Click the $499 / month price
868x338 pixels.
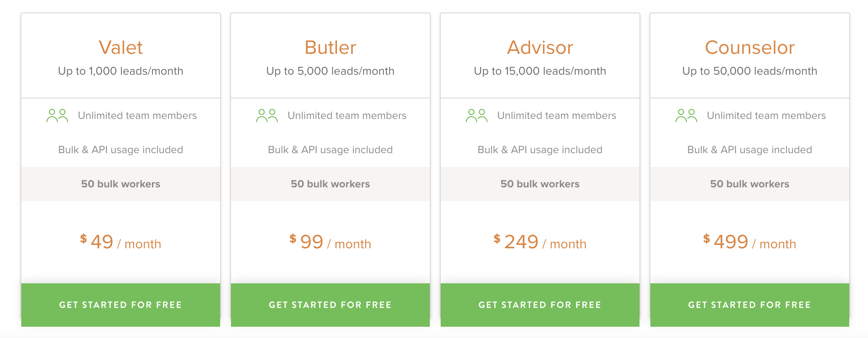click(x=750, y=242)
